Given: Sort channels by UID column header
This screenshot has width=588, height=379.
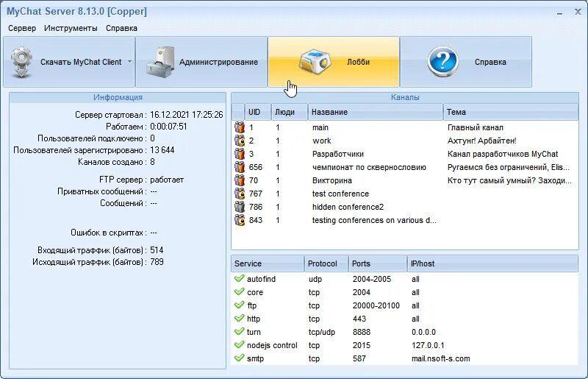Looking at the screenshot, I should point(258,112).
